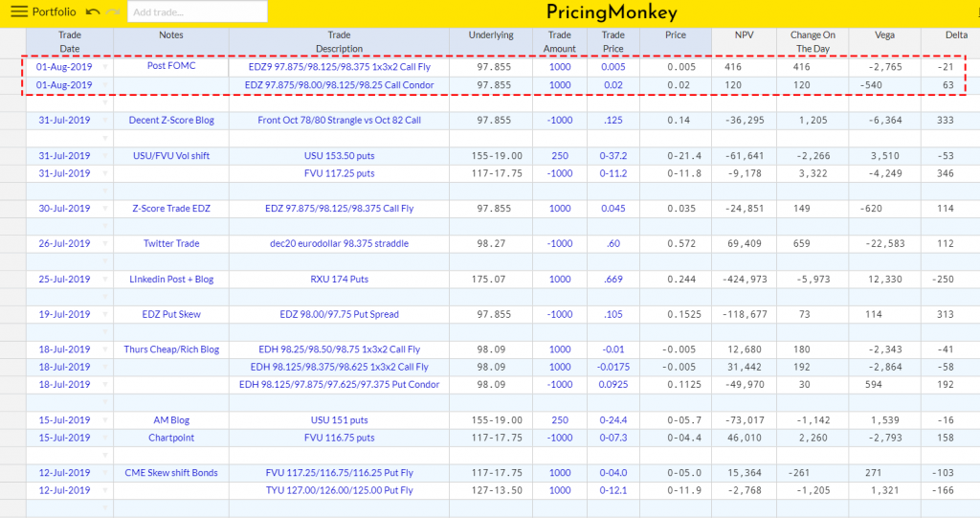Click Thurs Cheap/Rich Blog note
Screen dimensions: 980x518
click(171, 349)
